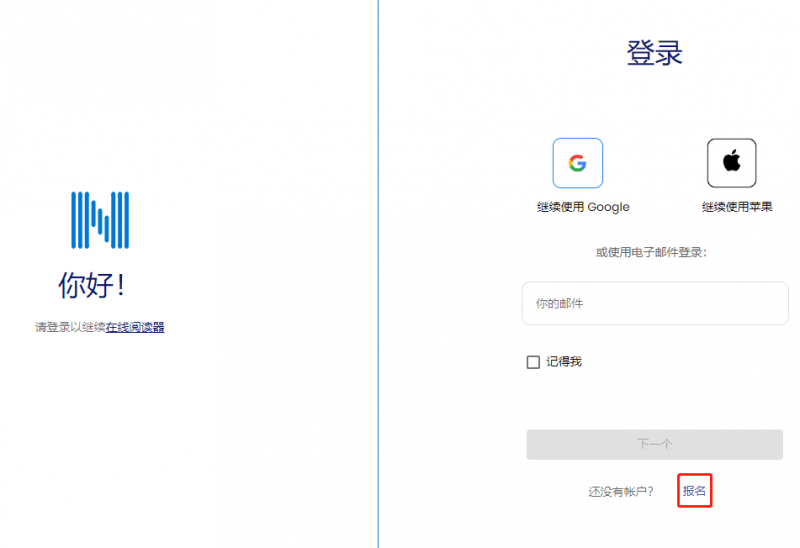Click the 你好! greeting text
This screenshot has height=548, width=800.
click(x=92, y=285)
